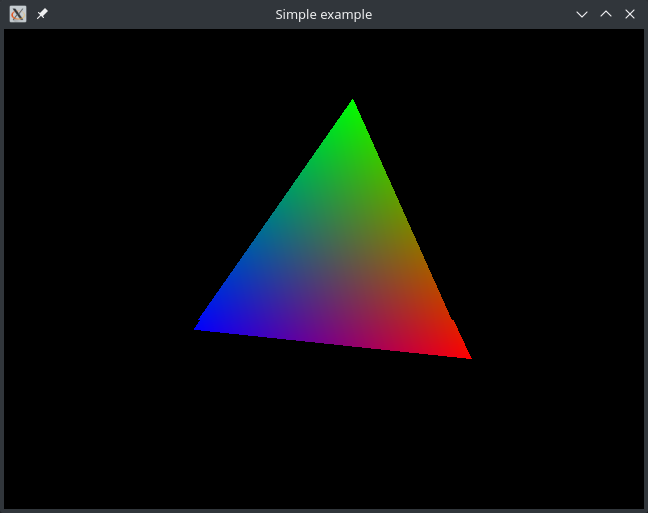Screen dimensions: 648x513
Task: Open the X11 window menu icon
Action: pyautogui.click(x=18, y=14)
